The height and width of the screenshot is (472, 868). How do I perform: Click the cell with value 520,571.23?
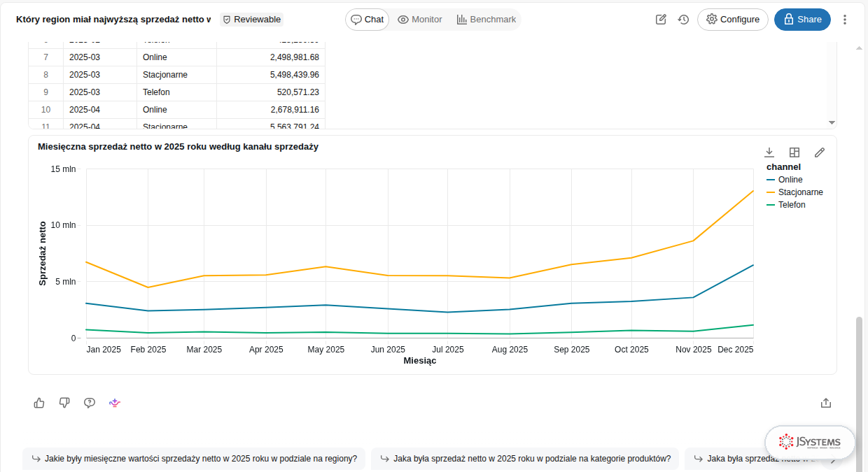(271, 92)
